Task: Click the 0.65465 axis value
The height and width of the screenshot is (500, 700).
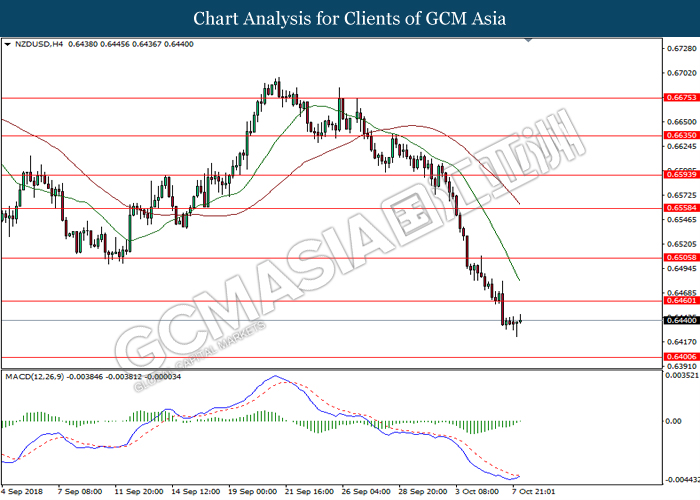Action: click(x=681, y=220)
